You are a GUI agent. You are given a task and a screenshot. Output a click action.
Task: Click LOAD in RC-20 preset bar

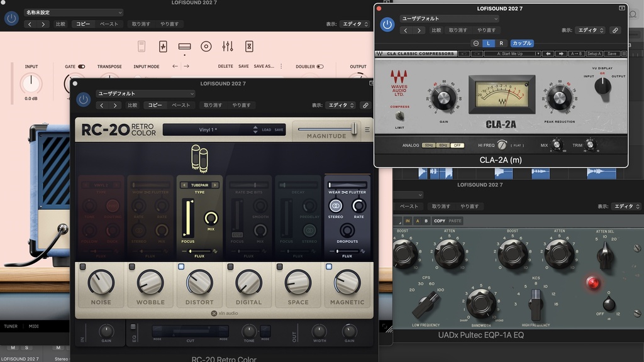(267, 129)
